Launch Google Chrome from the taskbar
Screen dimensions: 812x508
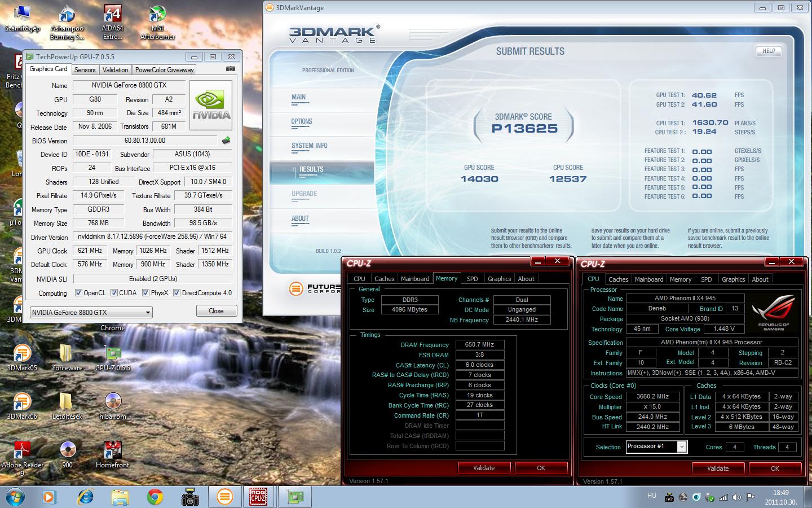point(155,497)
